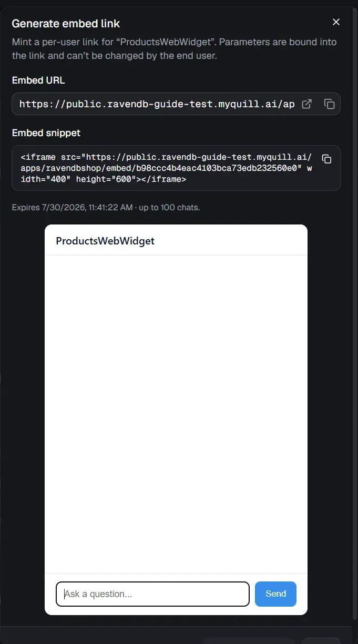Click the wide partially visible footer button
The image size is (358, 644).
point(249,641)
